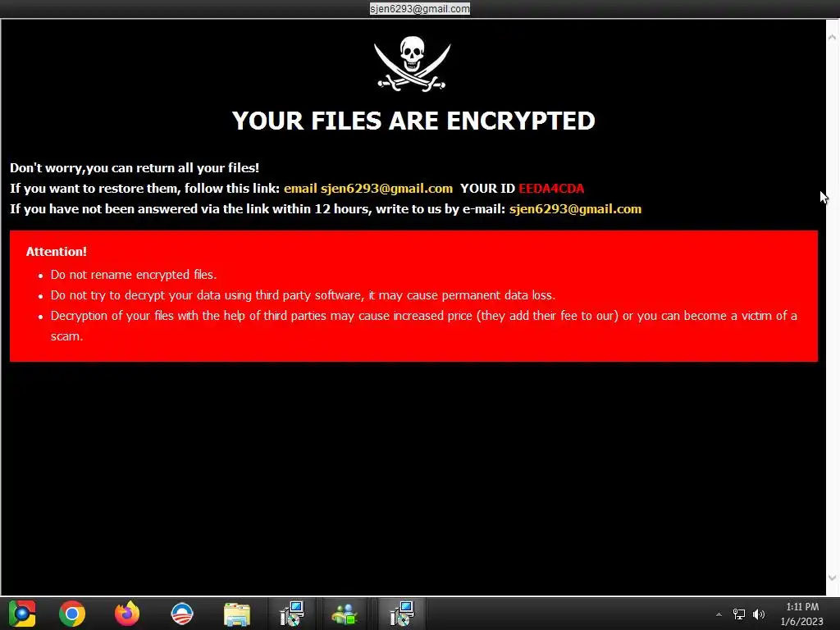Click the first installer icon in the taskbar
This screenshot has height=630, width=840.
(292, 614)
